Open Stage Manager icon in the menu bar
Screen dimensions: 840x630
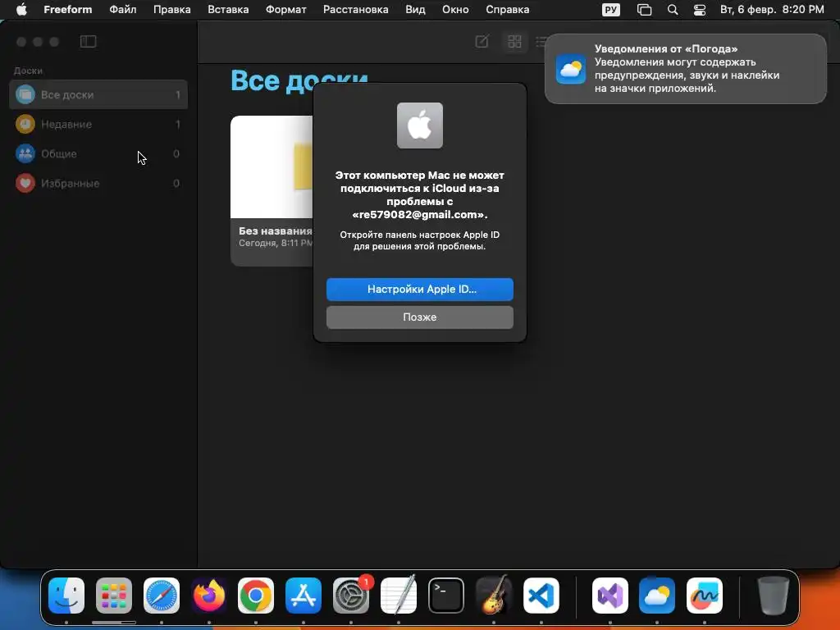644,10
